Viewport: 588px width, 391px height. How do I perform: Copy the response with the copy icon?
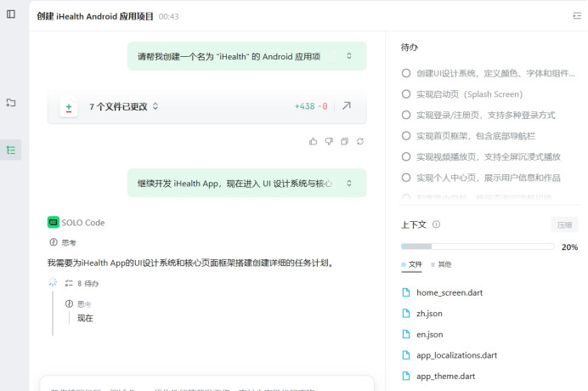click(344, 141)
